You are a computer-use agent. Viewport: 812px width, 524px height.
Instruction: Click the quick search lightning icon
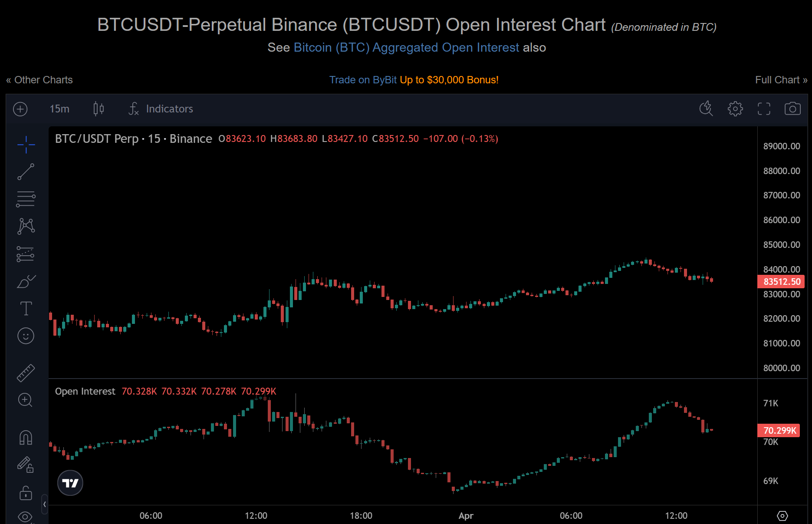(x=706, y=109)
